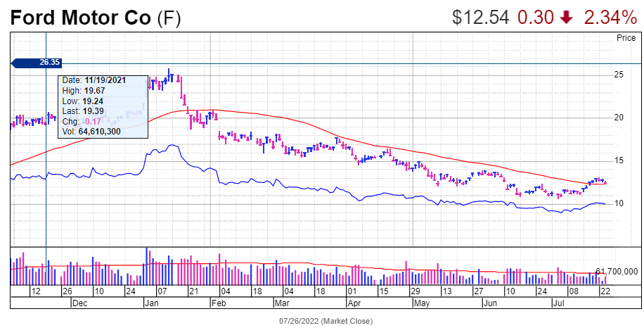This screenshot has height=328, width=644.
Task: Click the Apr month label
Action: (x=354, y=304)
